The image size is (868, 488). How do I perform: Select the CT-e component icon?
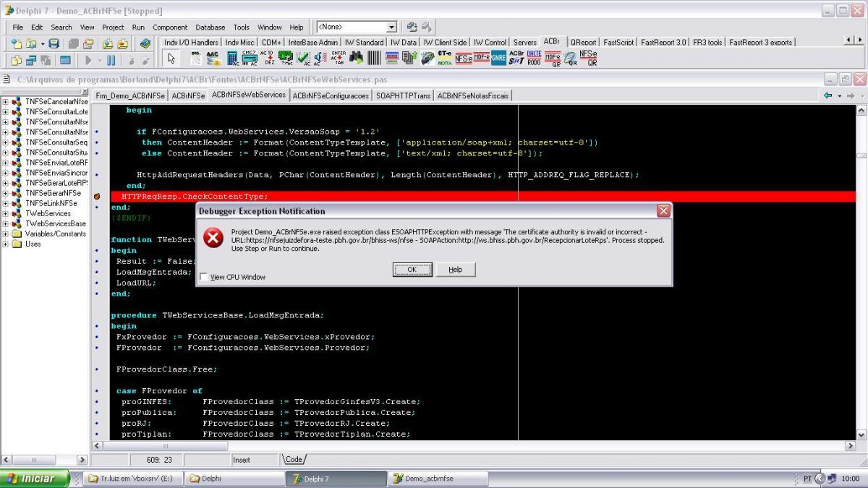445,59
